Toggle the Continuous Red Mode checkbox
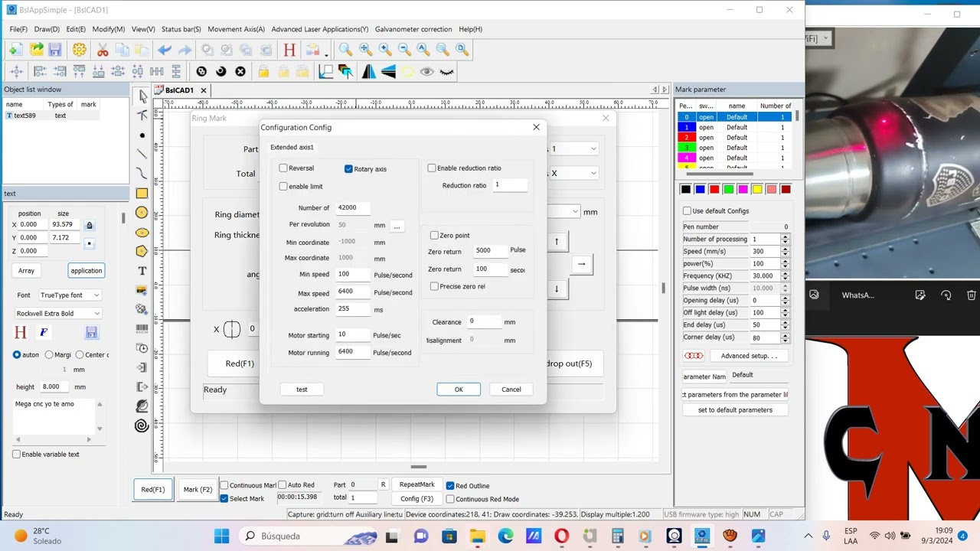The height and width of the screenshot is (551, 980). [450, 499]
